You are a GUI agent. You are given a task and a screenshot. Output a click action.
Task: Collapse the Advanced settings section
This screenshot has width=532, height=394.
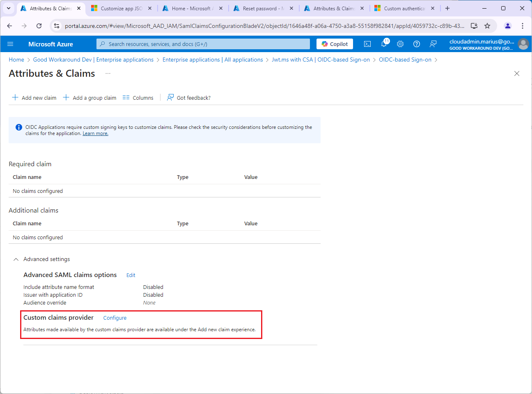16,259
